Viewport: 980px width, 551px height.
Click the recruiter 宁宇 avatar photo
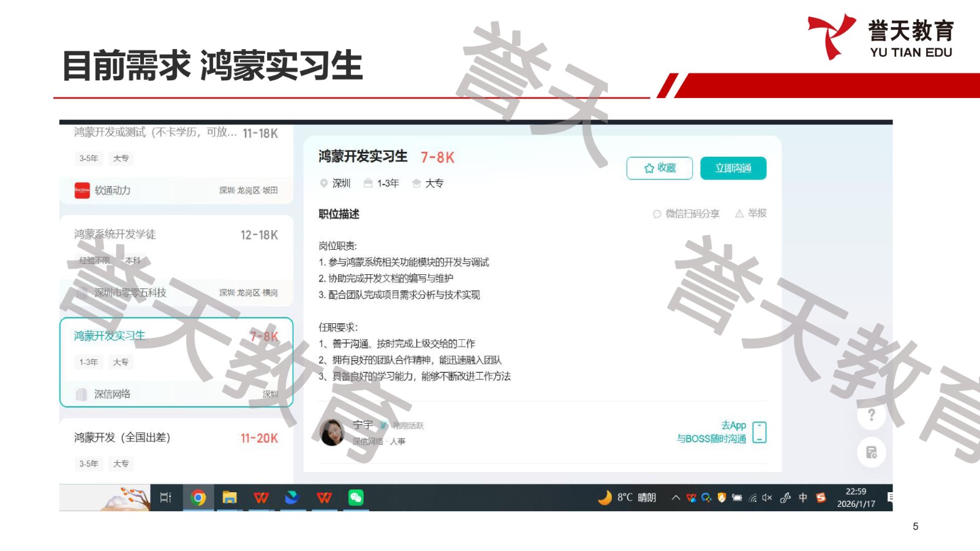pyautogui.click(x=333, y=432)
